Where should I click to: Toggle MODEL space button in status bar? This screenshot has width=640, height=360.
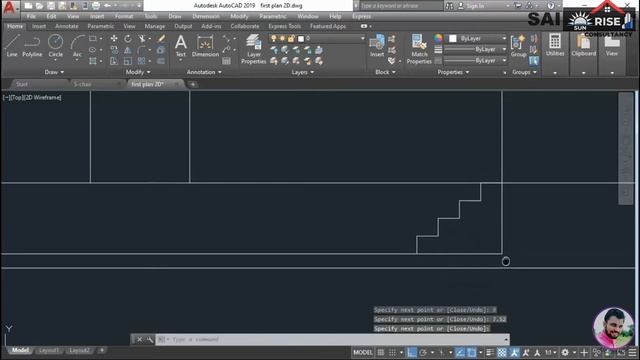click(x=363, y=352)
